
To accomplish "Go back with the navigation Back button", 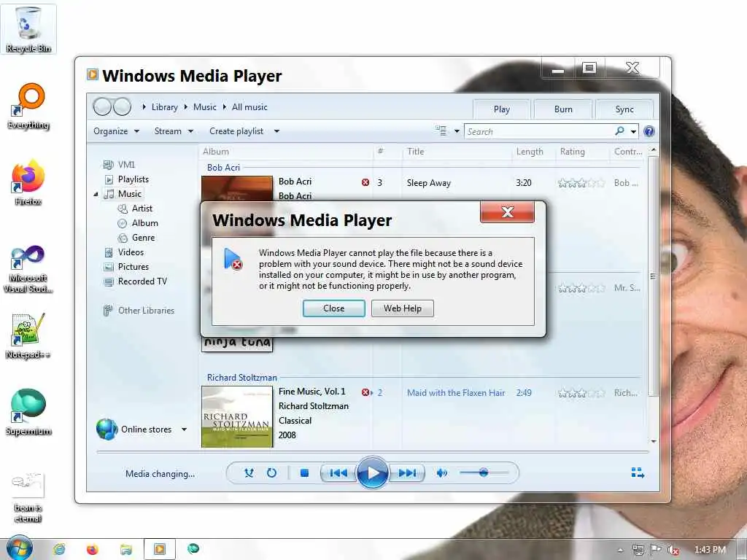I will (102, 107).
